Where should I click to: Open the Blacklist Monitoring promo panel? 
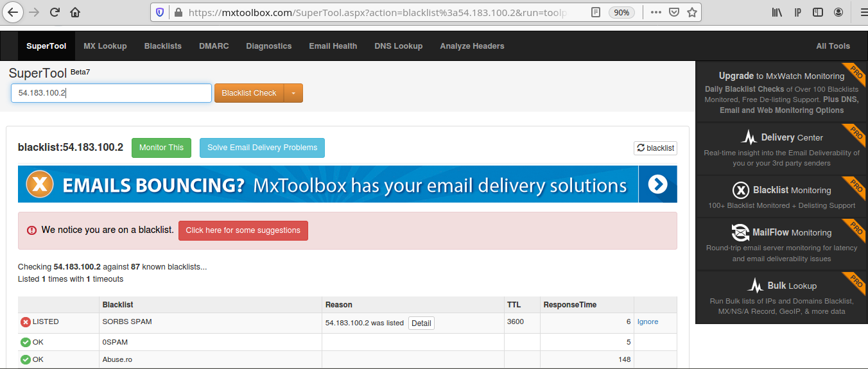tap(781, 196)
